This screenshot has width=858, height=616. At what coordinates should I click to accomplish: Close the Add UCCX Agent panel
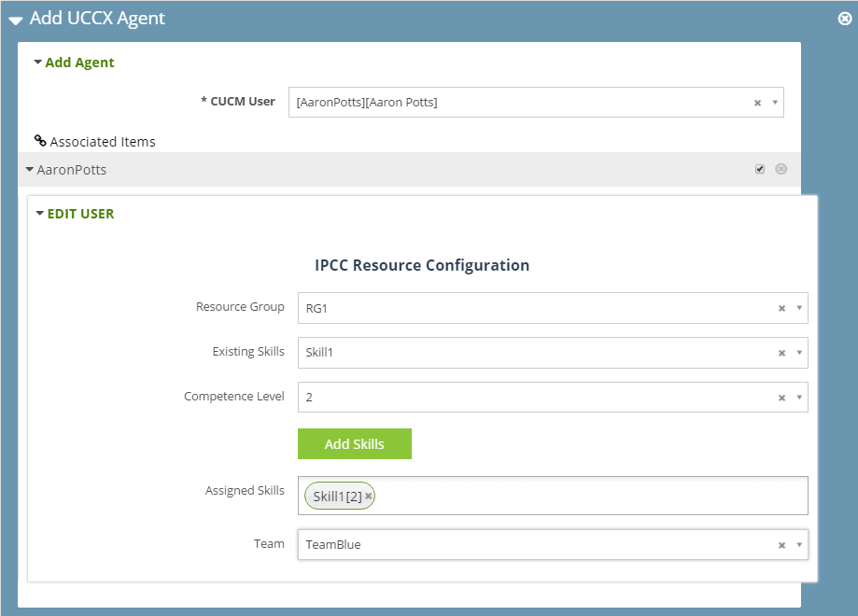(844, 19)
